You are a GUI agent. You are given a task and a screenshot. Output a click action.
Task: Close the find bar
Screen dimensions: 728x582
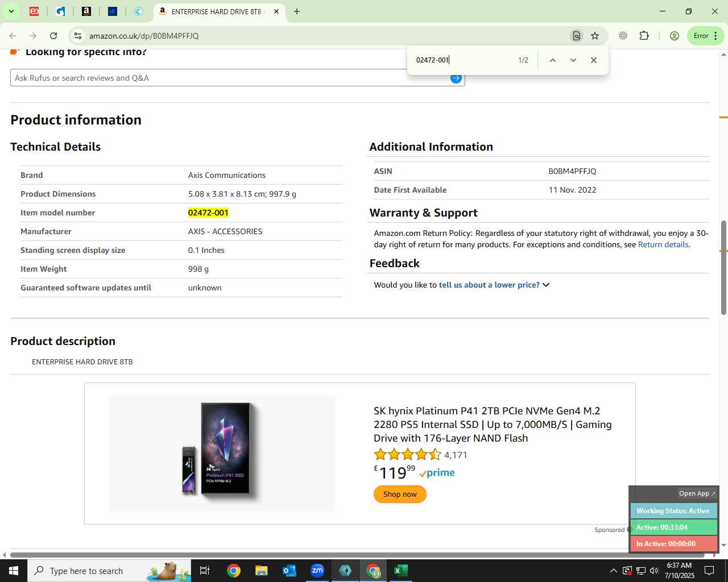pos(594,60)
